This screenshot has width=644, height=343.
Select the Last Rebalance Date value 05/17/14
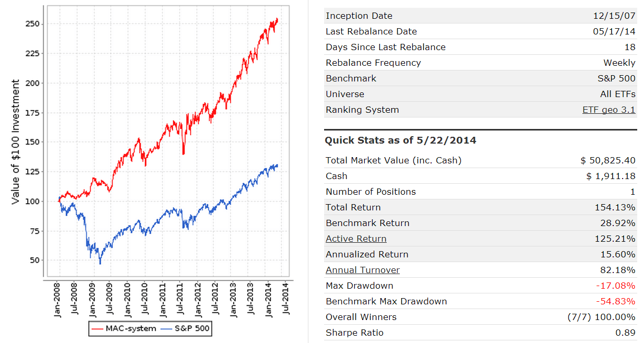point(615,31)
